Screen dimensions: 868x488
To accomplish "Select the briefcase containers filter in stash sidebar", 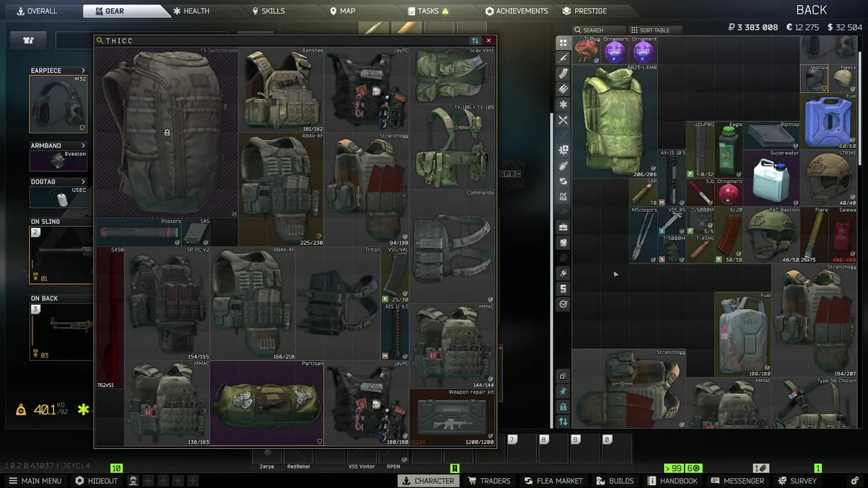I will coord(563,227).
